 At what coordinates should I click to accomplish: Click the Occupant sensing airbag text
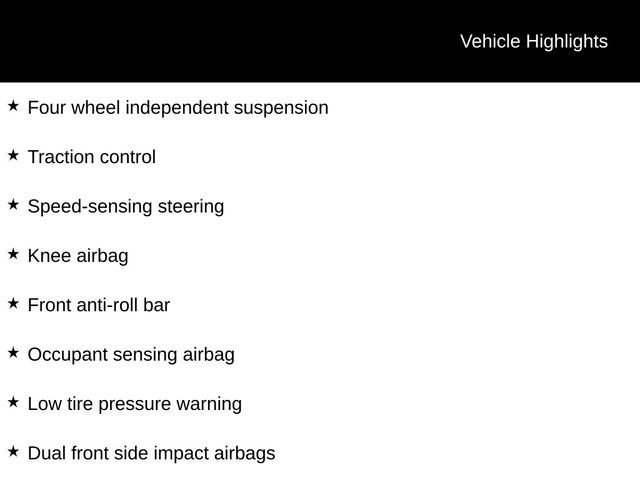[x=131, y=355]
